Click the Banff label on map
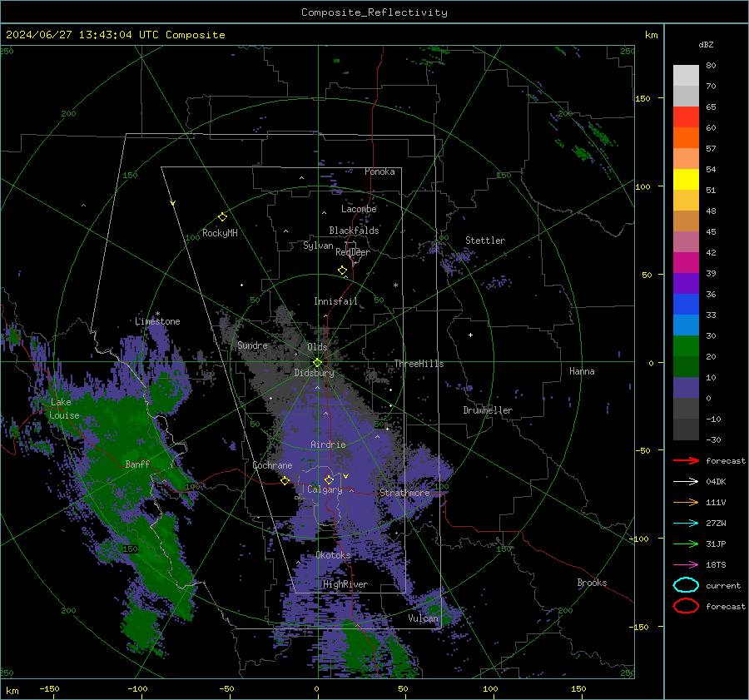This screenshot has width=749, height=700. click(137, 464)
